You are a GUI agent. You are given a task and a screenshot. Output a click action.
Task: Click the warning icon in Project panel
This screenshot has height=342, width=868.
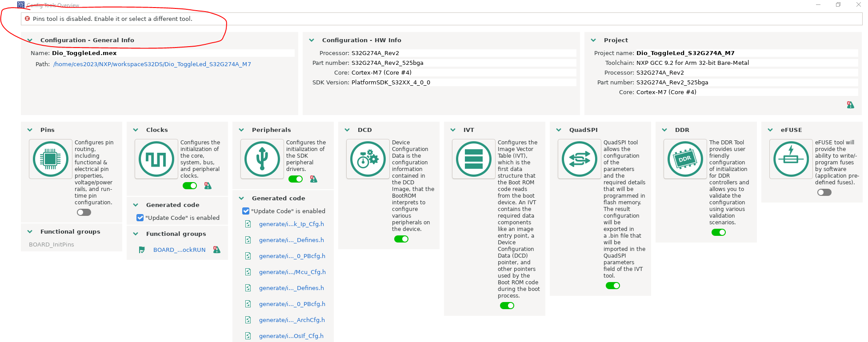tap(850, 105)
